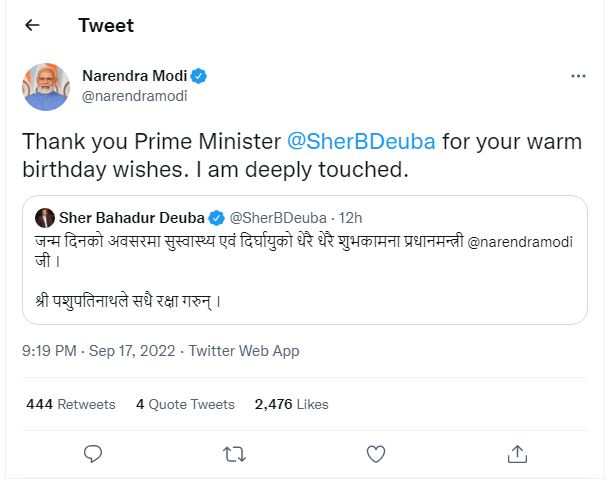Viewport: 609px width, 481px height.
Task: Click the Twitter Web App source link
Action: tap(244, 351)
